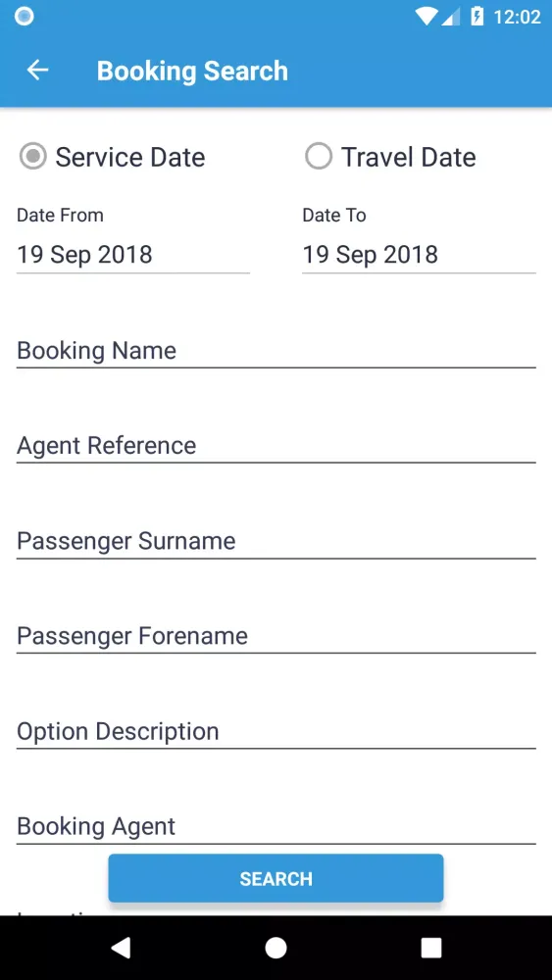Open recent apps with square button
552x980 pixels.
point(430,948)
